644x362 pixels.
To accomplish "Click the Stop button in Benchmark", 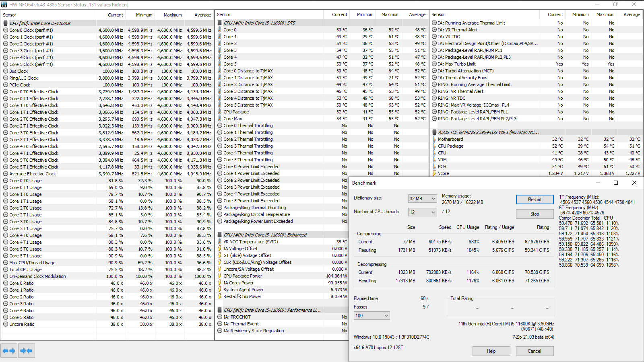I will click(x=535, y=214).
